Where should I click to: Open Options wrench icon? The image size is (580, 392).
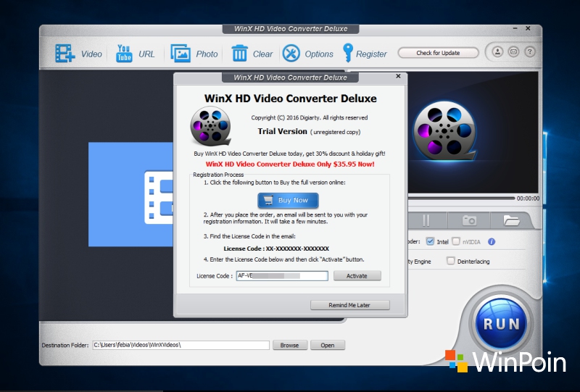pyautogui.click(x=291, y=53)
